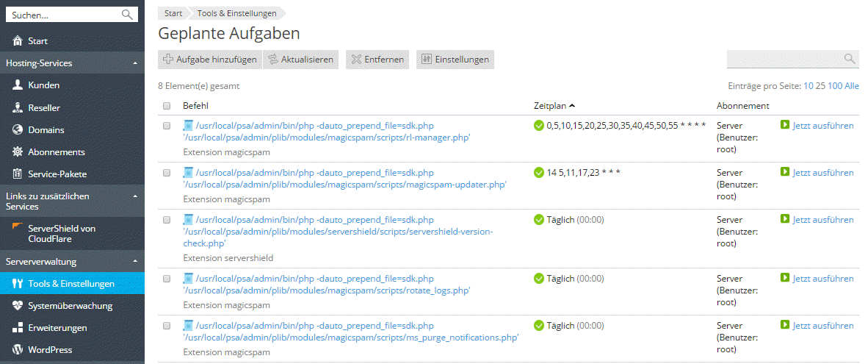
Task: Click the Reseller person icon
Action: [18, 107]
